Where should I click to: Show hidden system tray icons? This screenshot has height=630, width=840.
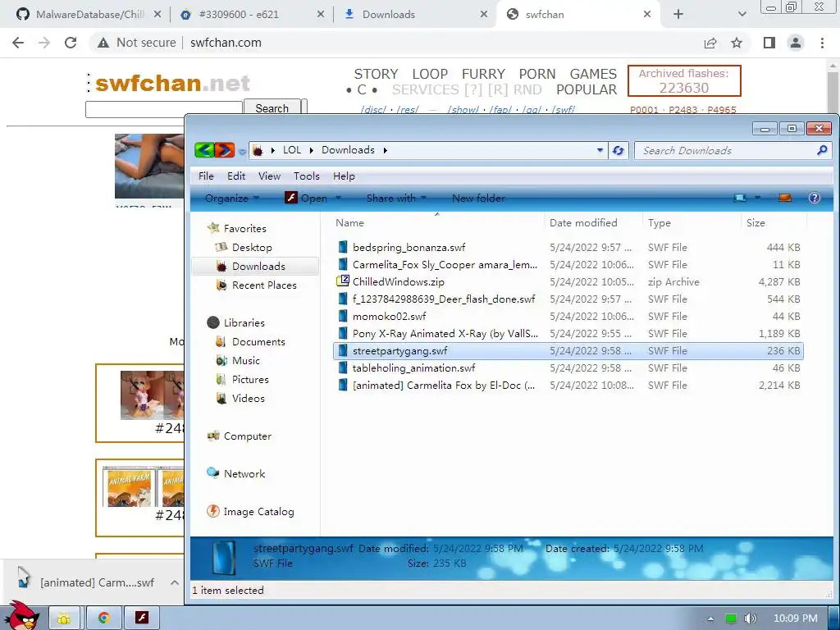coord(710,619)
